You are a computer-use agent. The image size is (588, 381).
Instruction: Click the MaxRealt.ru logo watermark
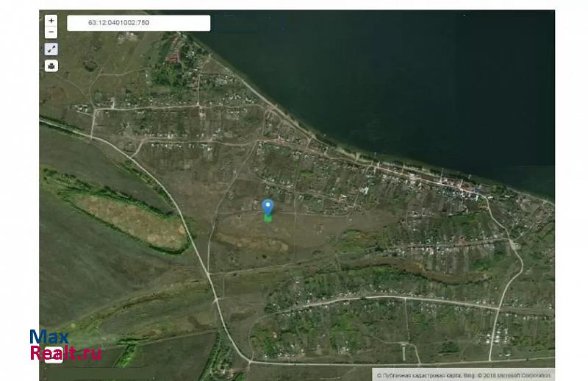pos(65,345)
